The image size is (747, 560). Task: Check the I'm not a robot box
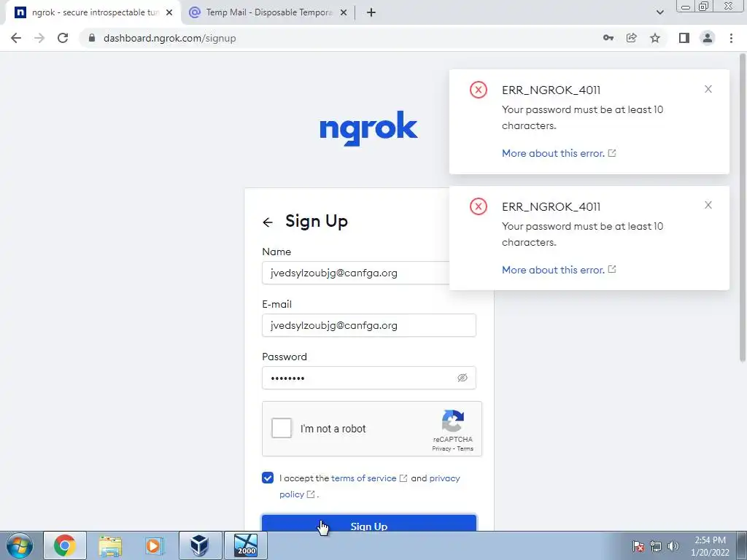[x=282, y=428]
